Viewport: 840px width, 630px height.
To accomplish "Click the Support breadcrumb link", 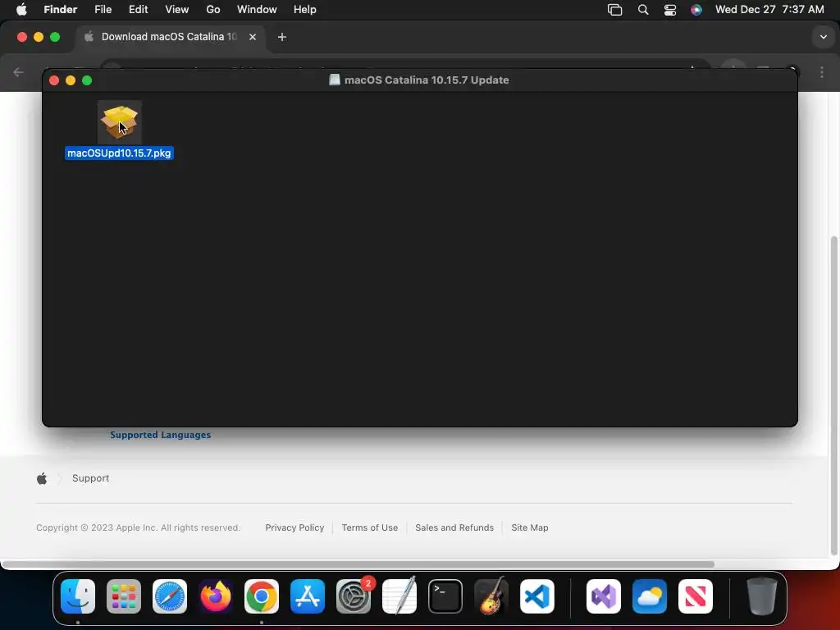I will pos(90,478).
